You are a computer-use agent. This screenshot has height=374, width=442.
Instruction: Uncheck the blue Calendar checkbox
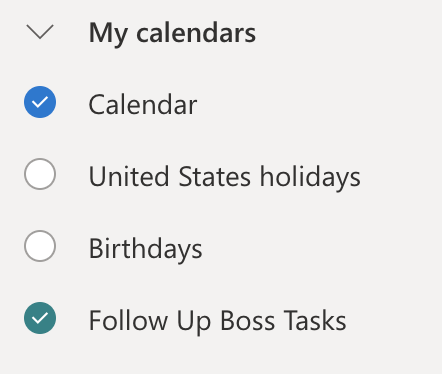[x=40, y=102]
